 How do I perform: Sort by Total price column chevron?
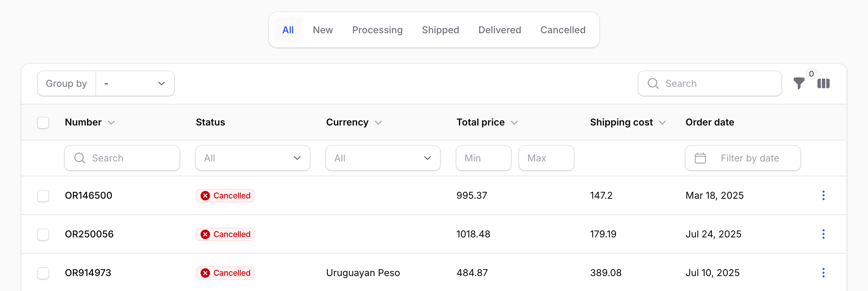pyautogui.click(x=514, y=122)
